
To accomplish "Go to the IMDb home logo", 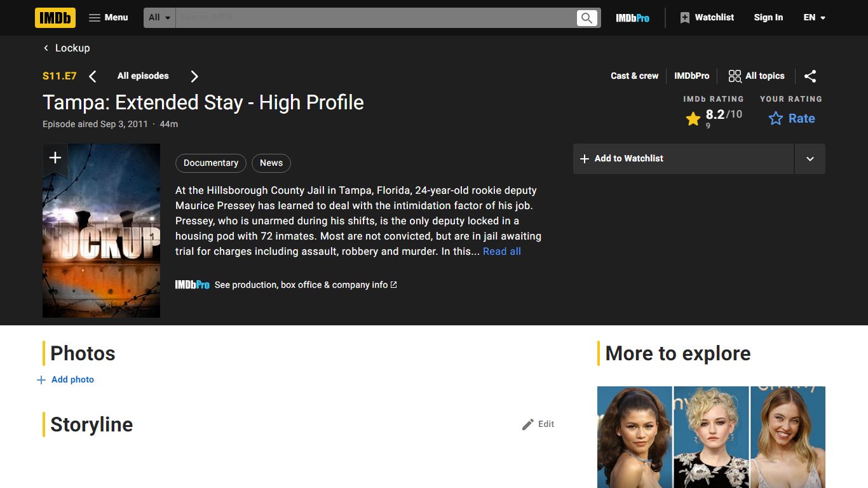I will pyautogui.click(x=55, y=18).
